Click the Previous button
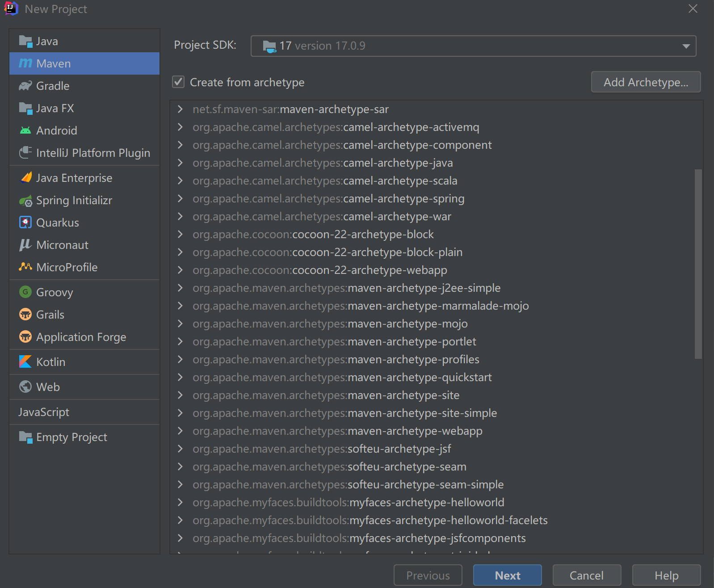The height and width of the screenshot is (588, 714). coord(428,575)
